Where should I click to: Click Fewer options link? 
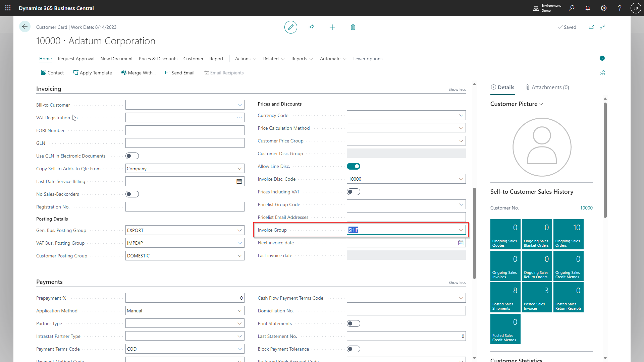tap(368, 59)
